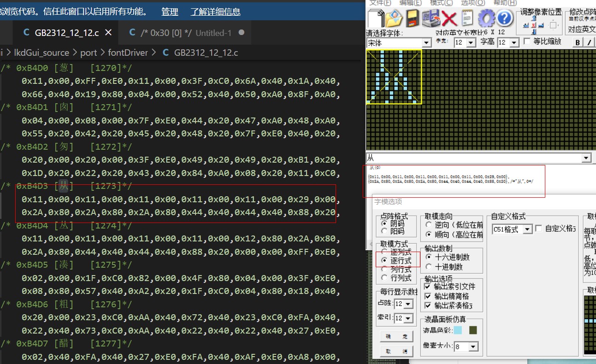596x364 pixels.
Task: Open the 帮助(H) menu
Action: tap(505, 3)
